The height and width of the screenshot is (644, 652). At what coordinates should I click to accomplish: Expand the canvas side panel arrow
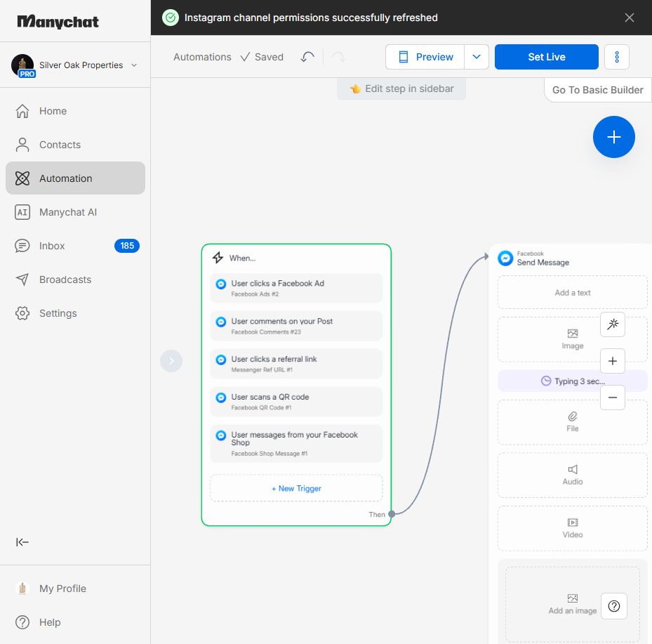pos(171,361)
